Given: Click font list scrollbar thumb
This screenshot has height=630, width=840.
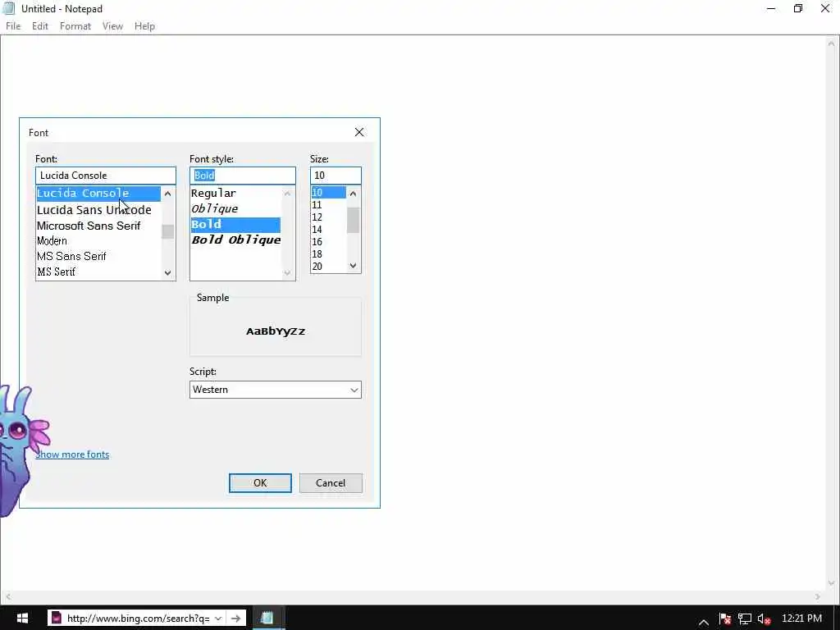Looking at the screenshot, I should tap(167, 231).
